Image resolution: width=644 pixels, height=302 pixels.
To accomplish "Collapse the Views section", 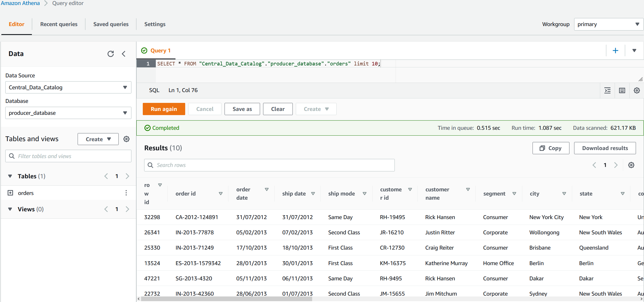I will tap(10, 209).
